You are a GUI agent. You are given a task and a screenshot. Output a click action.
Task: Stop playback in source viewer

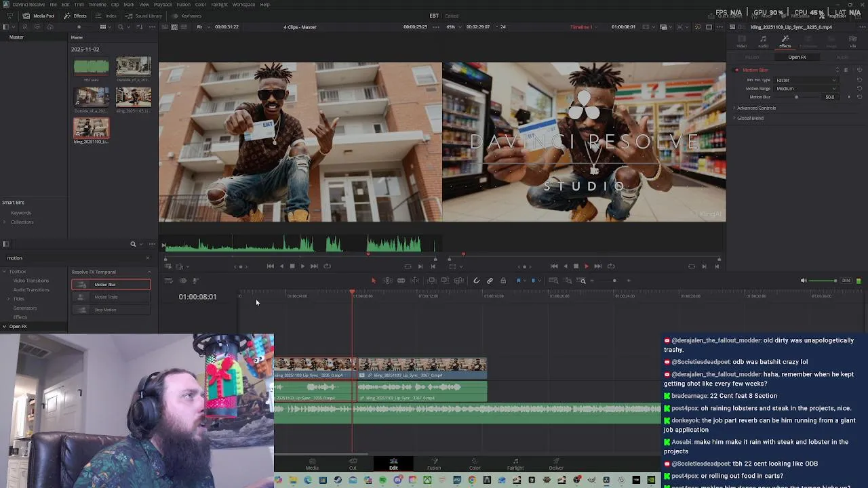292,266
